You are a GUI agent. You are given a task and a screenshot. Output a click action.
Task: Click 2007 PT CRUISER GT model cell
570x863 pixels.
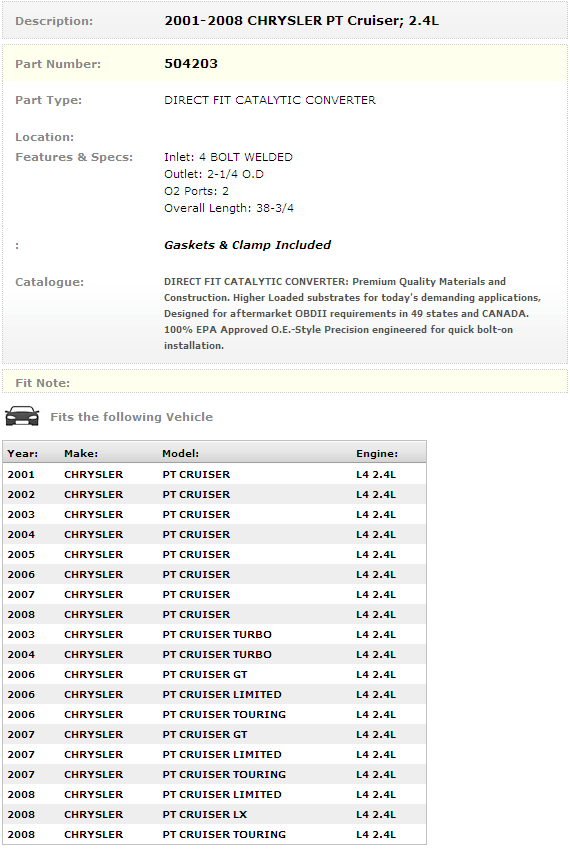(x=205, y=734)
